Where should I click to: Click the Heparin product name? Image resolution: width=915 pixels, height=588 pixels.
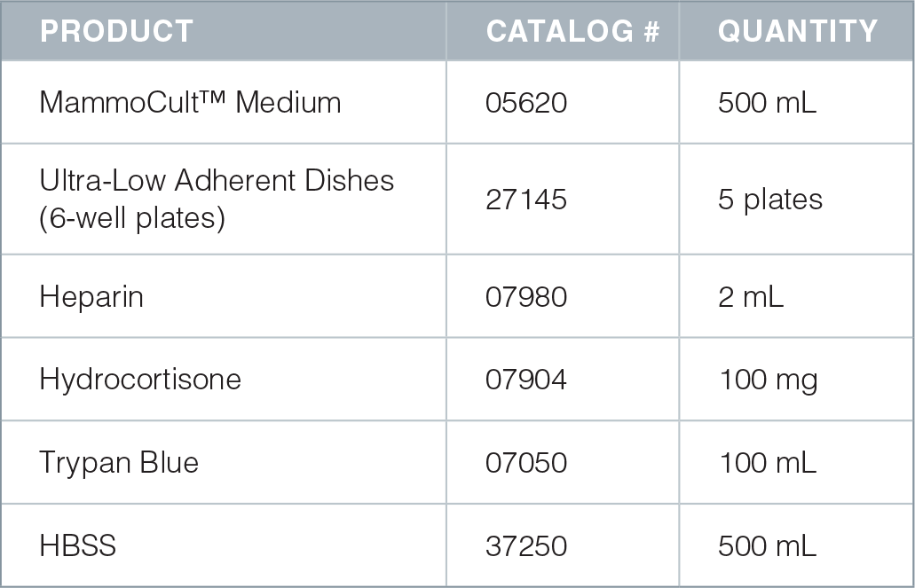tap(91, 296)
